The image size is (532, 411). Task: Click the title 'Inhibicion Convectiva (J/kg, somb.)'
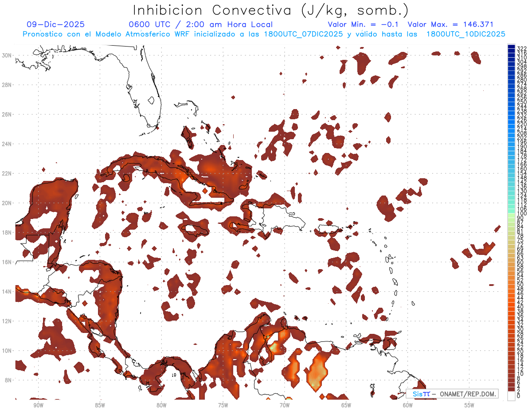coord(271,11)
